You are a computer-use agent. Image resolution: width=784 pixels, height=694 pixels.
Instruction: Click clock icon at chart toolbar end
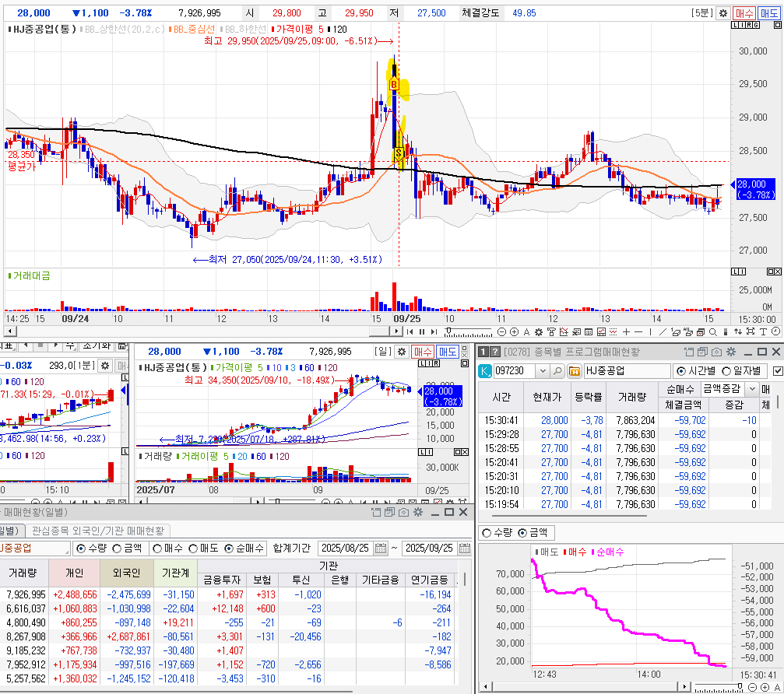[x=775, y=331]
